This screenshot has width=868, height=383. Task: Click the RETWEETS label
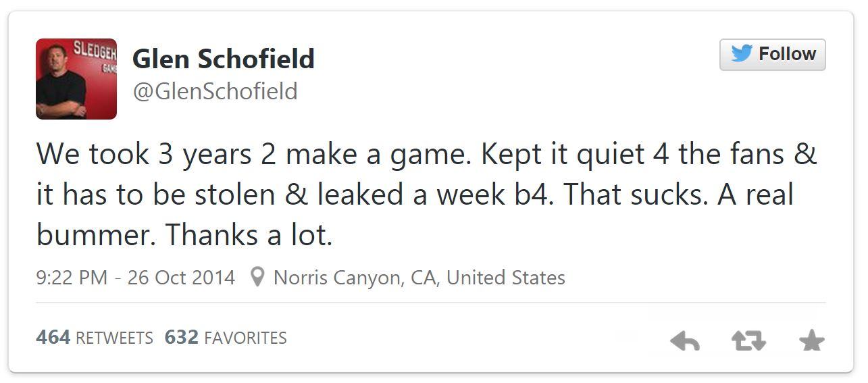pyautogui.click(x=114, y=338)
